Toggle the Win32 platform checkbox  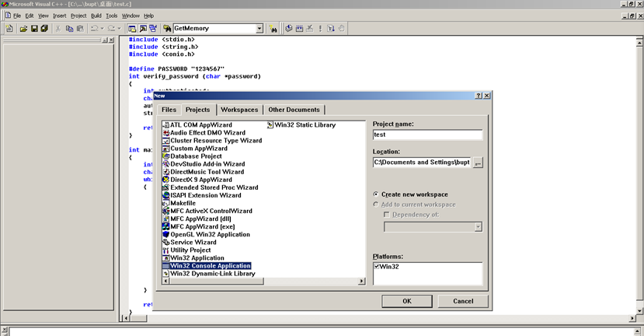pyautogui.click(x=378, y=266)
